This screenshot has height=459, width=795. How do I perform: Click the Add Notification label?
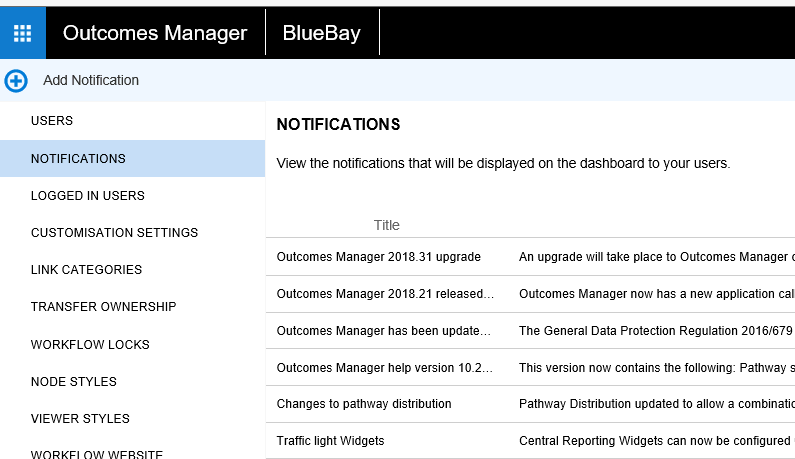(91, 80)
